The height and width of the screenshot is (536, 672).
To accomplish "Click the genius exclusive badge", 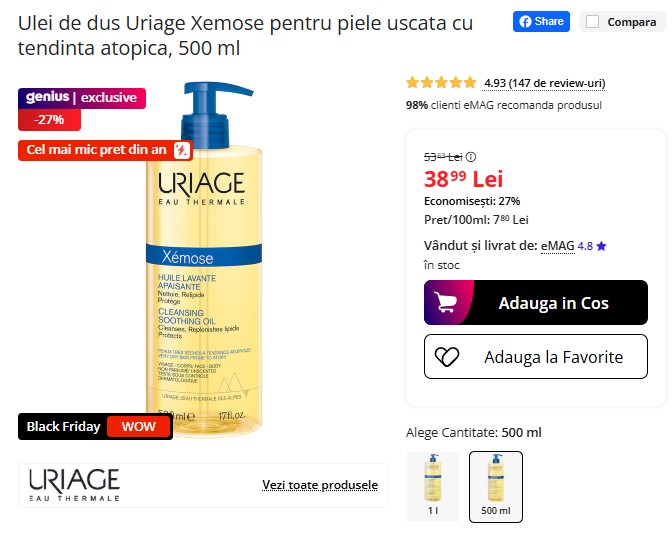I will [x=82, y=98].
